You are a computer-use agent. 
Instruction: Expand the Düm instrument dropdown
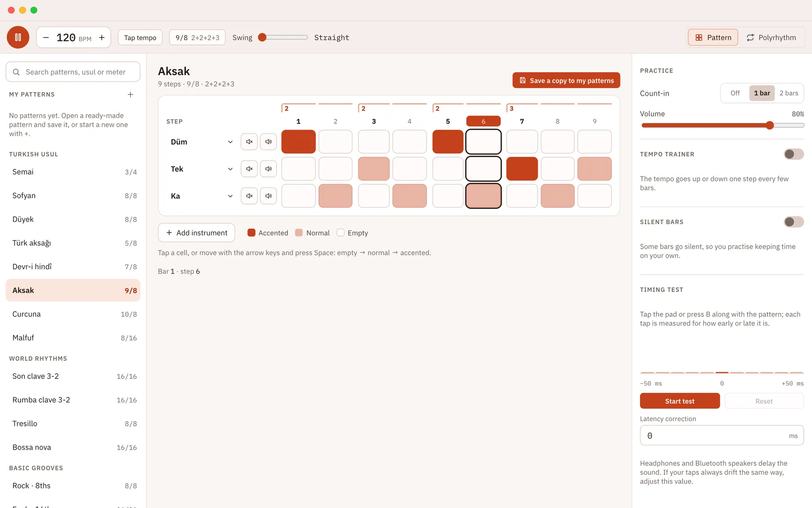[x=202, y=142]
